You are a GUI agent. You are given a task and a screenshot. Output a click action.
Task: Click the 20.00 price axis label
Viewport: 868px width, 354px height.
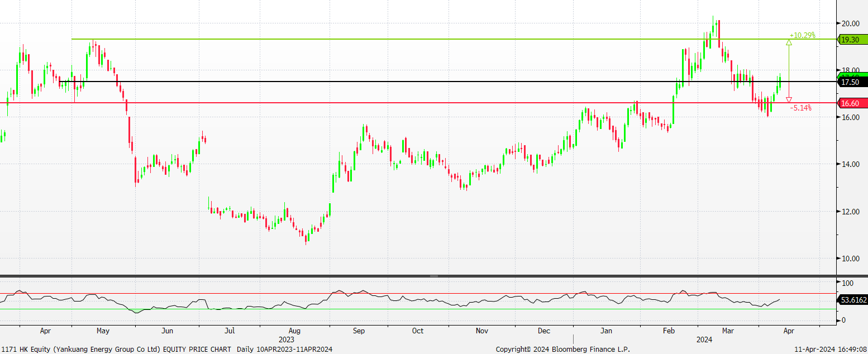point(851,23)
